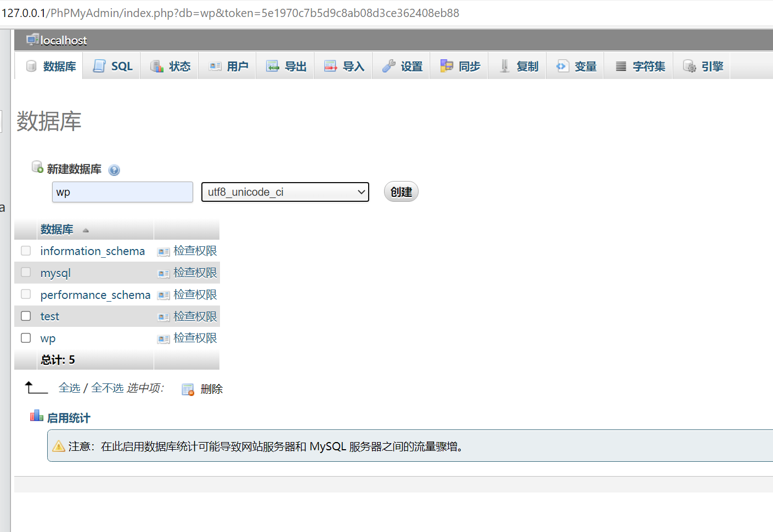Open the performance_schema database link

tap(95, 295)
